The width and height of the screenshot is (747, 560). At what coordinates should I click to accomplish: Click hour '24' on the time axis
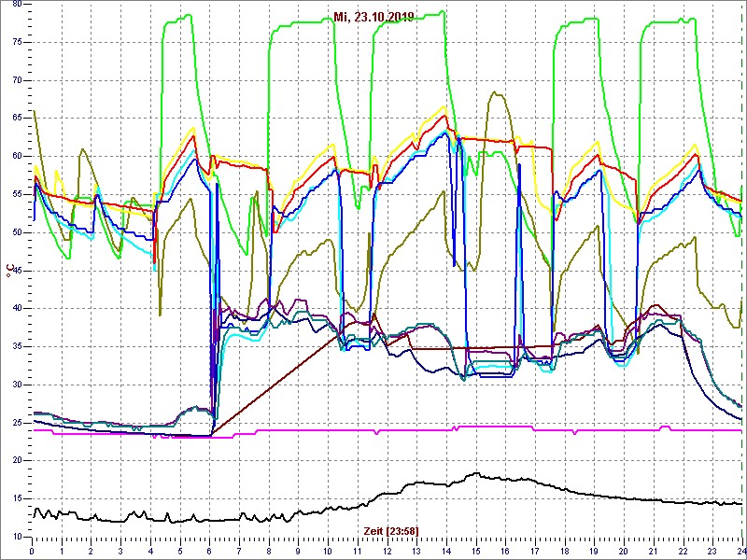[741, 552]
